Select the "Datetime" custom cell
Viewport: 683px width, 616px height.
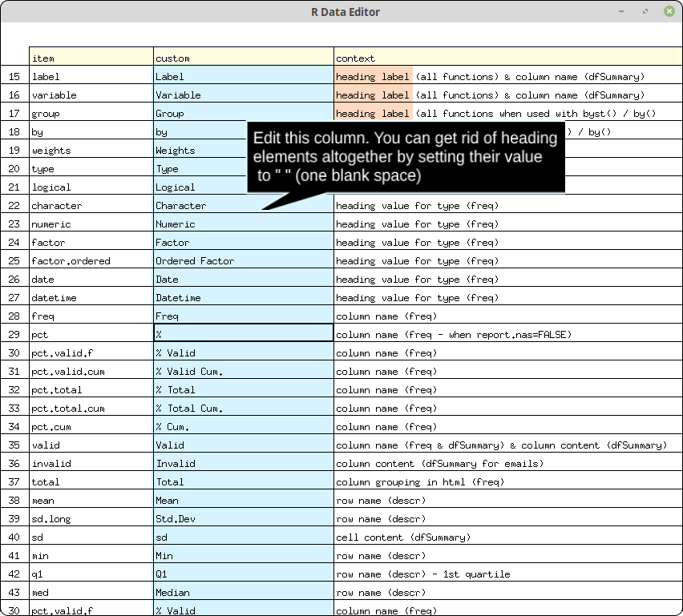(244, 298)
